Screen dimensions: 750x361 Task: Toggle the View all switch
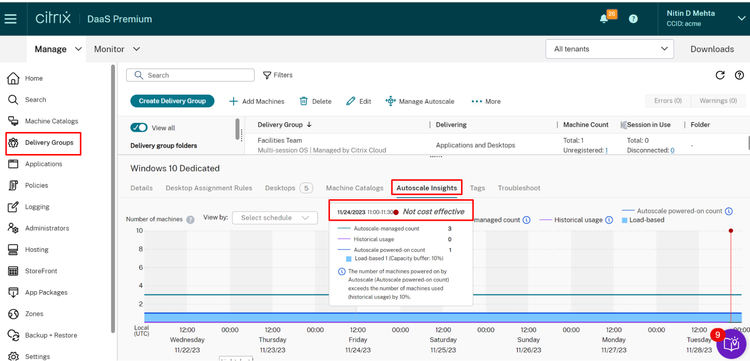[x=139, y=128]
